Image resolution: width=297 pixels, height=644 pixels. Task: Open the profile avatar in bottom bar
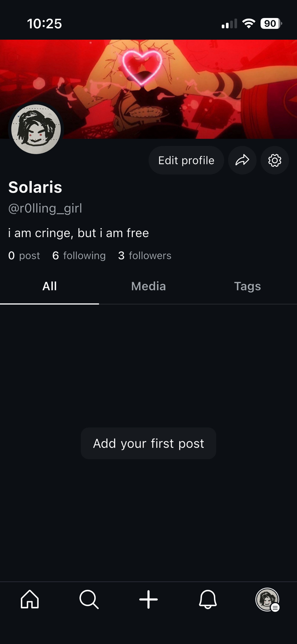pos(267,599)
